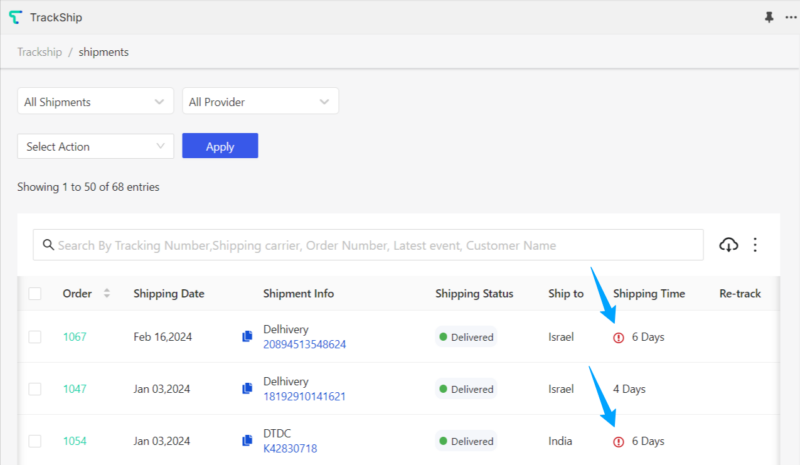Click Delivered status badge for order 1047
The image size is (800, 465).
click(x=466, y=389)
